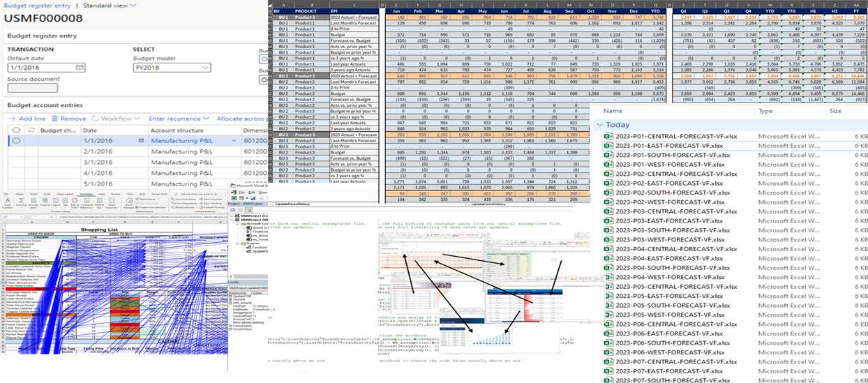Switch to the Page Layout ribbon tab

[65, 194]
